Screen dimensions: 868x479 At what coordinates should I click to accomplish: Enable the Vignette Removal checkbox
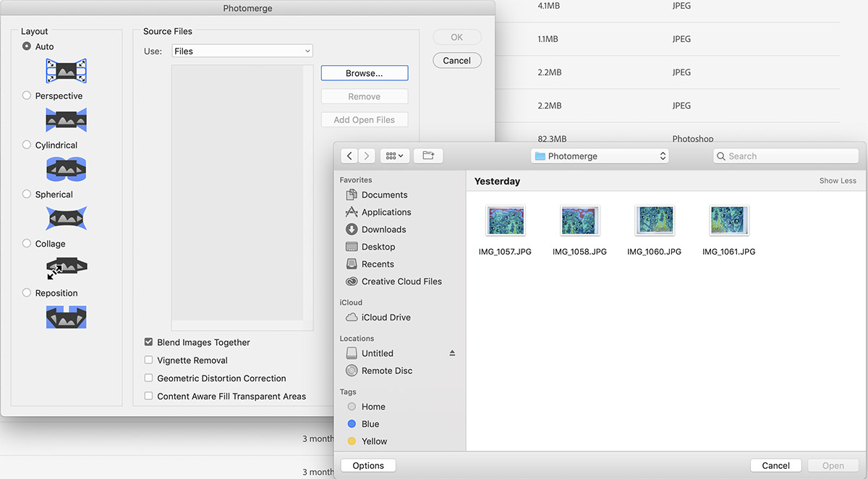click(149, 360)
